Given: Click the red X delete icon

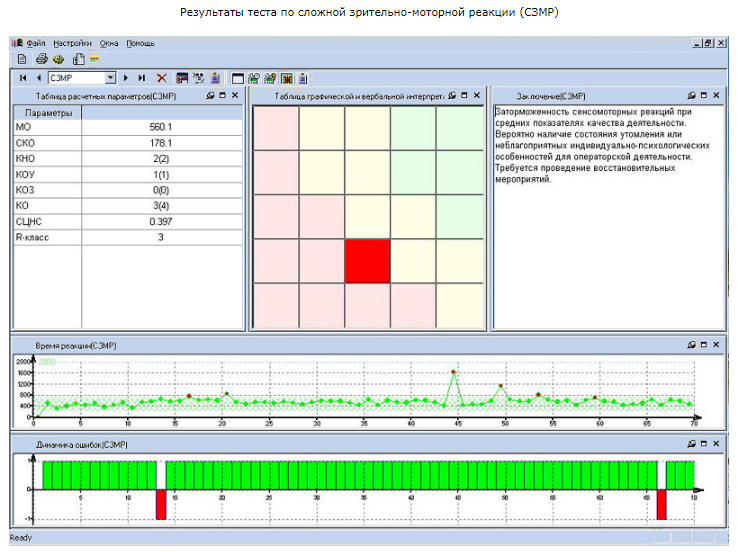Looking at the screenshot, I should tap(161, 78).
